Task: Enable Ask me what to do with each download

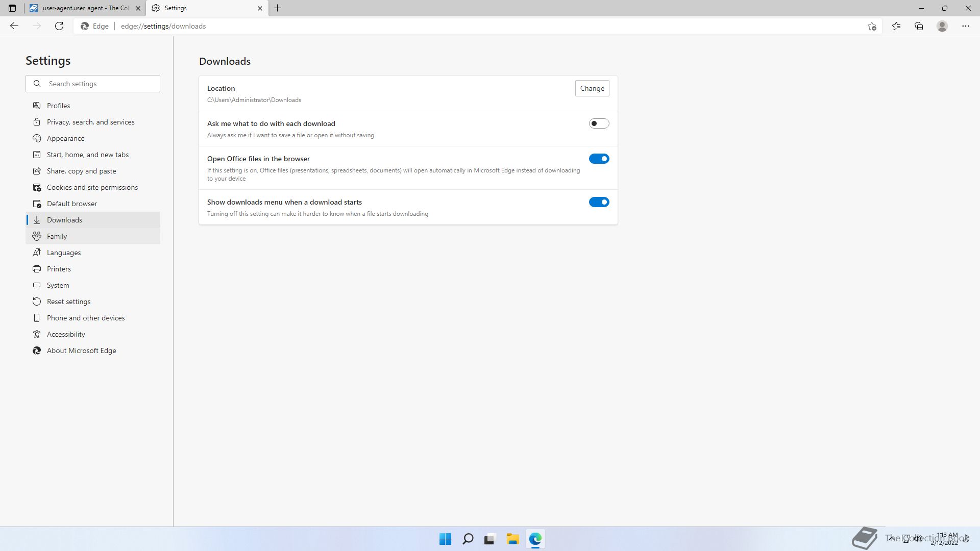Action: (599, 123)
